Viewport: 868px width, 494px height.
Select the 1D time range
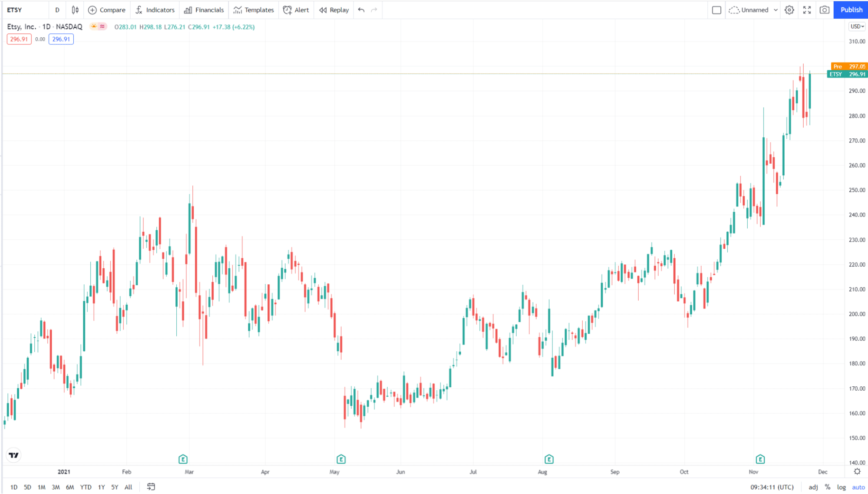pyautogui.click(x=14, y=487)
